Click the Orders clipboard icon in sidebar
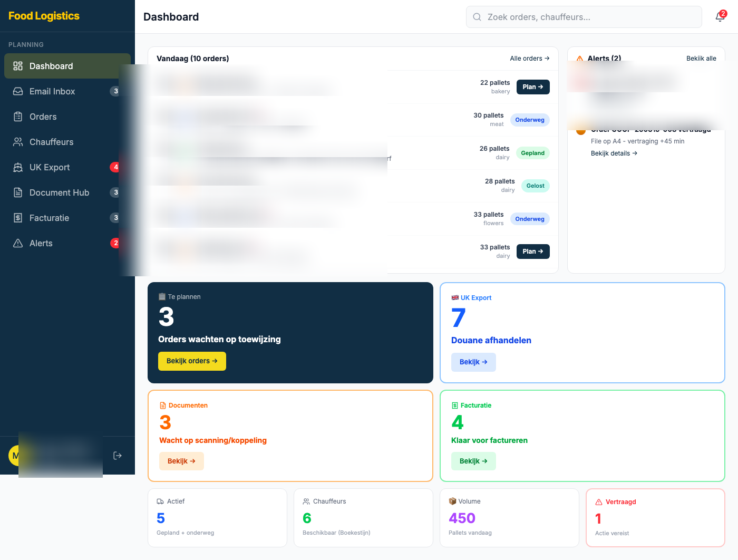 tap(18, 117)
